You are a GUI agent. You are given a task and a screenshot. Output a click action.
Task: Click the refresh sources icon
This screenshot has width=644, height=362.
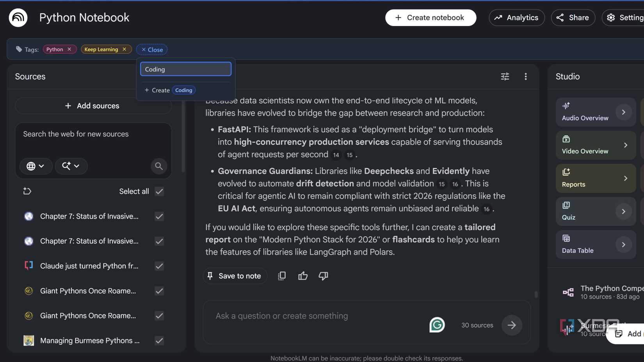point(27,191)
